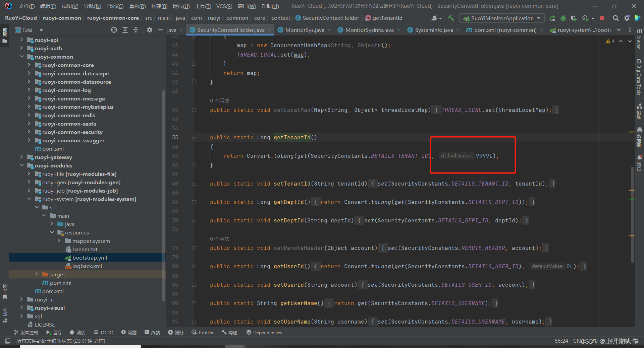Expand the ruoyi-gateway module
Image resolution: width=644 pixels, height=348 pixels.
[x=21, y=157]
